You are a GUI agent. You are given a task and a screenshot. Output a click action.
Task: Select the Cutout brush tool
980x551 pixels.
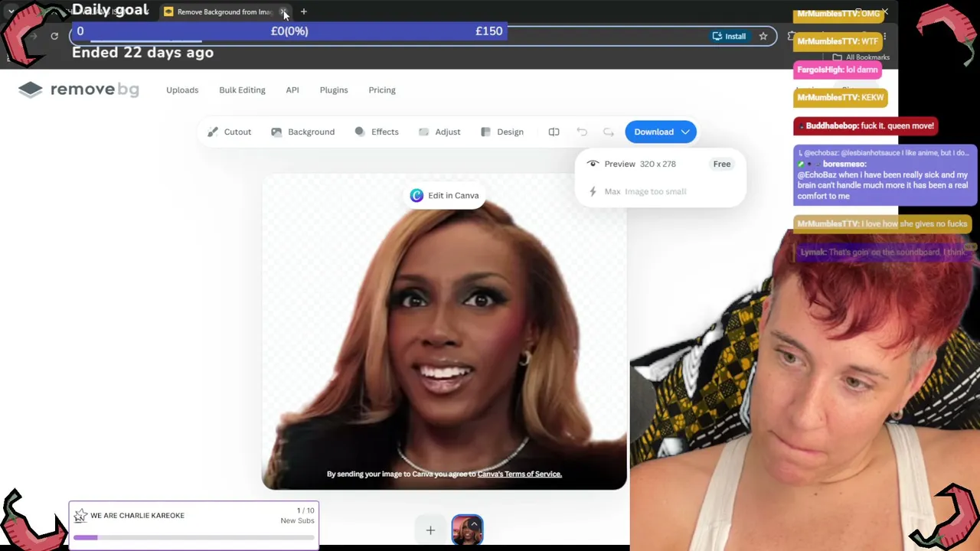point(229,132)
